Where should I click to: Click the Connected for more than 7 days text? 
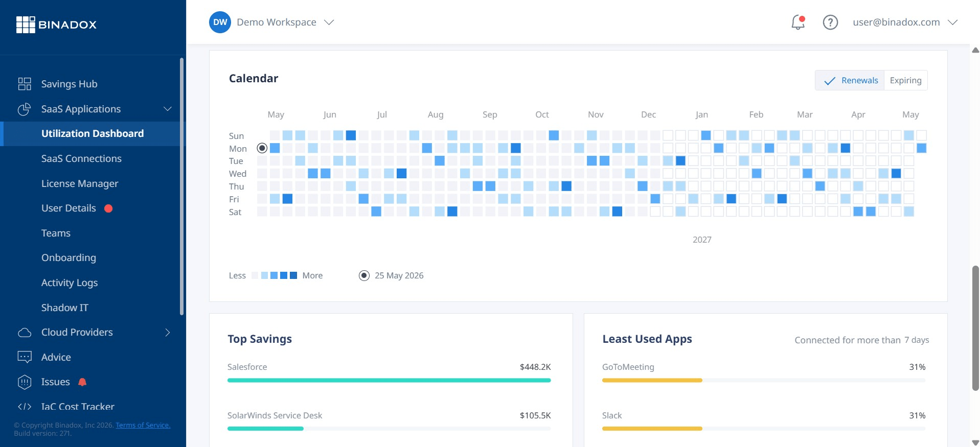coord(862,340)
